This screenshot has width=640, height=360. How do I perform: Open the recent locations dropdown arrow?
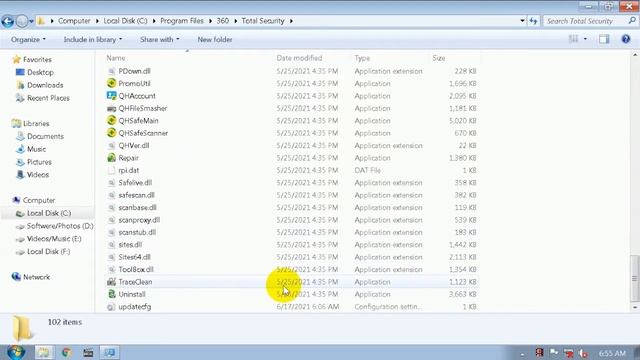click(x=31, y=21)
